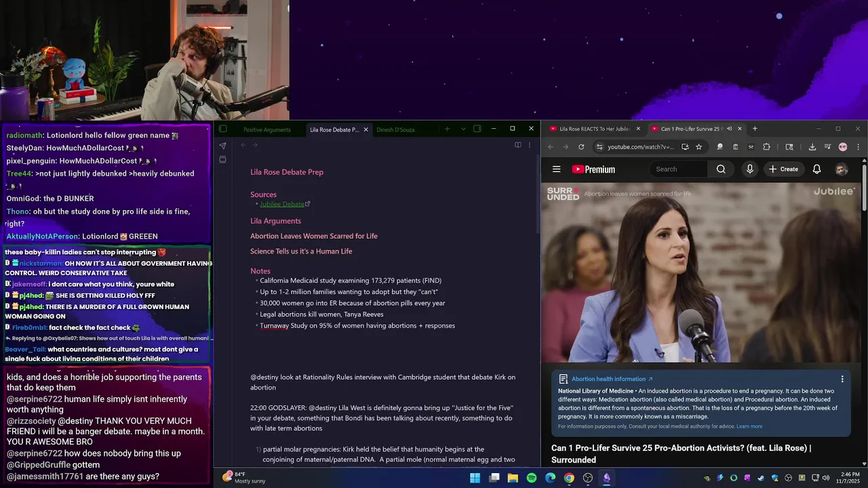Click the YouTube video player

701,272
